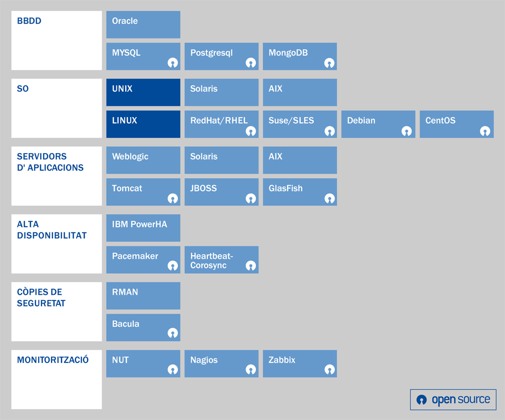Click the RMAN backup tile
Screen dimensions: 505x420
(143, 295)
